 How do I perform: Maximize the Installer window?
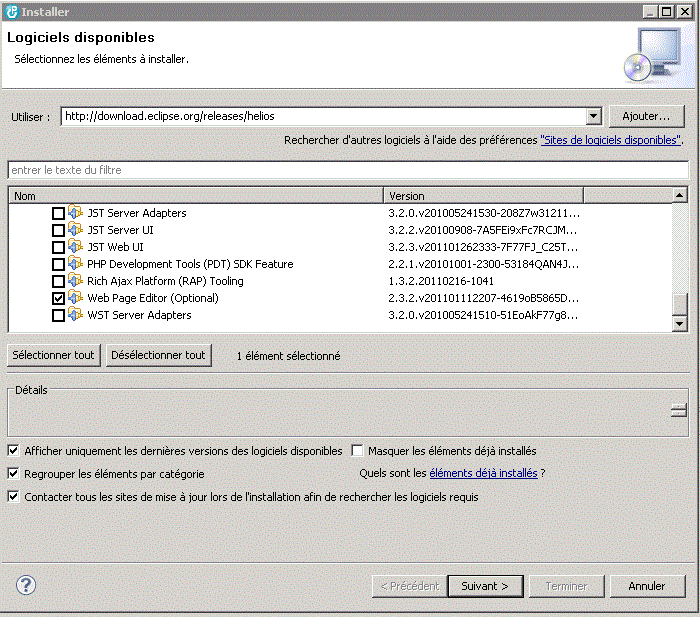pyautogui.click(x=667, y=12)
